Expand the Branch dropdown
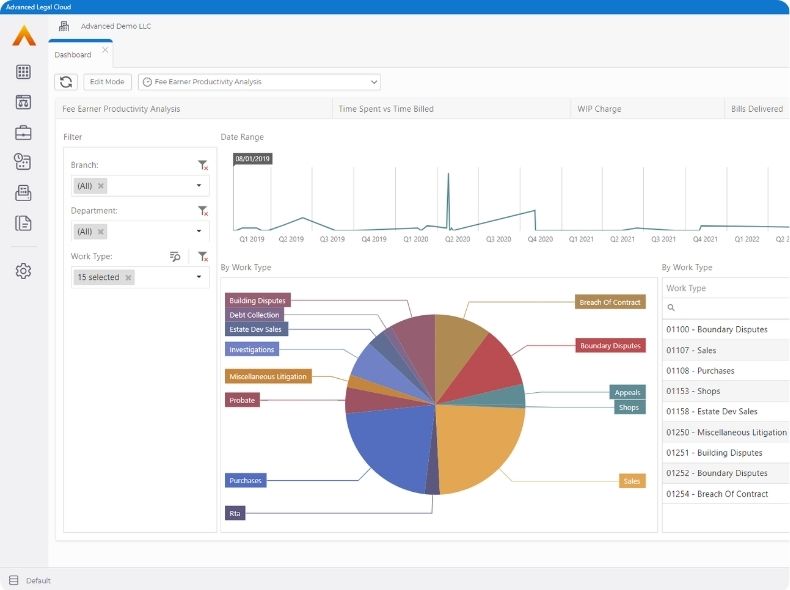This screenshot has height=590, width=790. (198, 186)
